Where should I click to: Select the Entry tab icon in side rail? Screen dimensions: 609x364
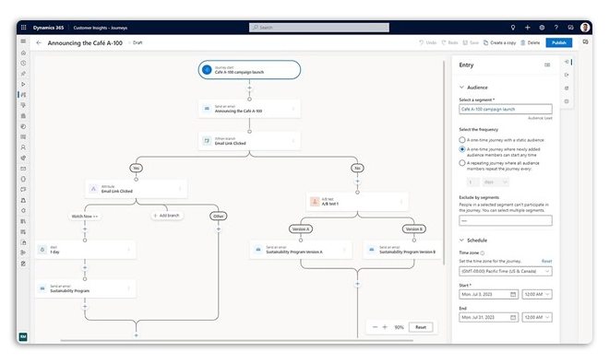coord(567,62)
